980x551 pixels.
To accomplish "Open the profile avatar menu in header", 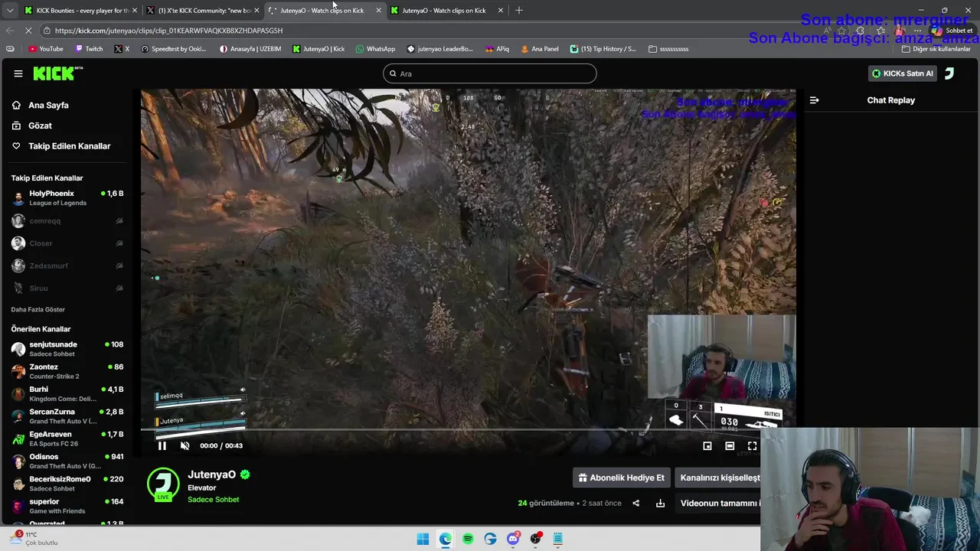I will click(x=949, y=73).
